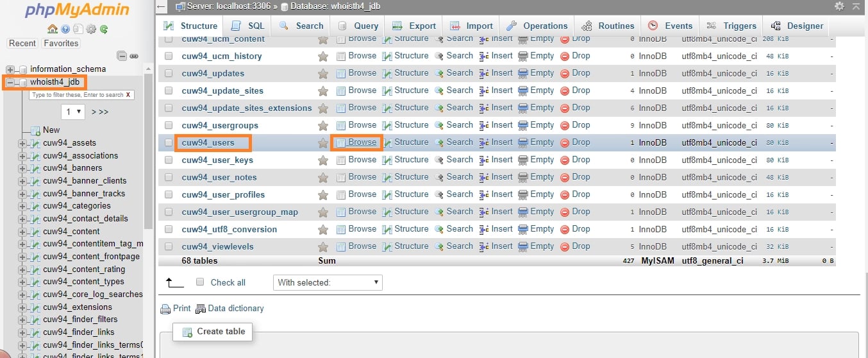868x358 pixels.
Task: Click the Home icon in sidebar
Action: point(53,29)
